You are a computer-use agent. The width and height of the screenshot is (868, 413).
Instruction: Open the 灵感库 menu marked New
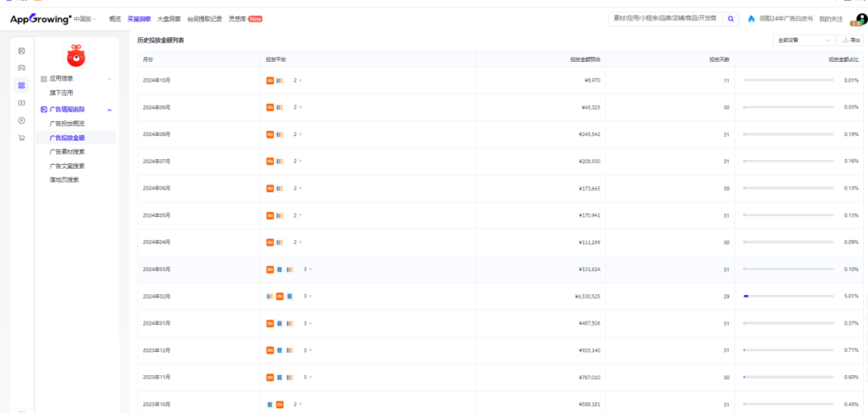(x=245, y=18)
